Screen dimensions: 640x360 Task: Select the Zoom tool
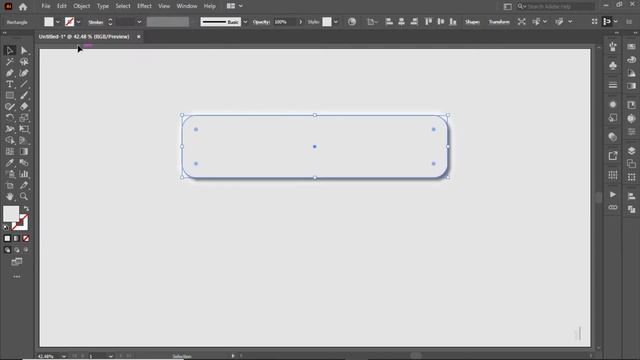coord(24,197)
